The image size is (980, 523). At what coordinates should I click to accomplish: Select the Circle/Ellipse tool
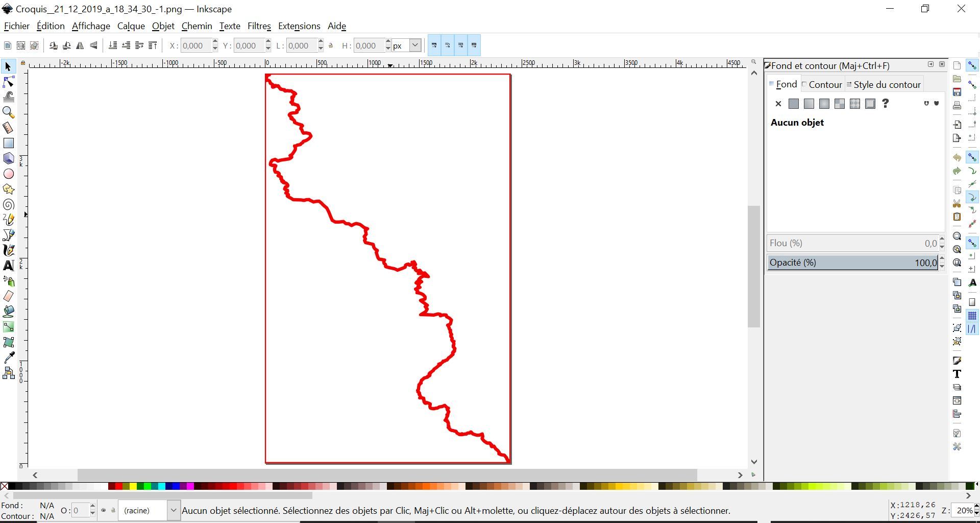8,174
